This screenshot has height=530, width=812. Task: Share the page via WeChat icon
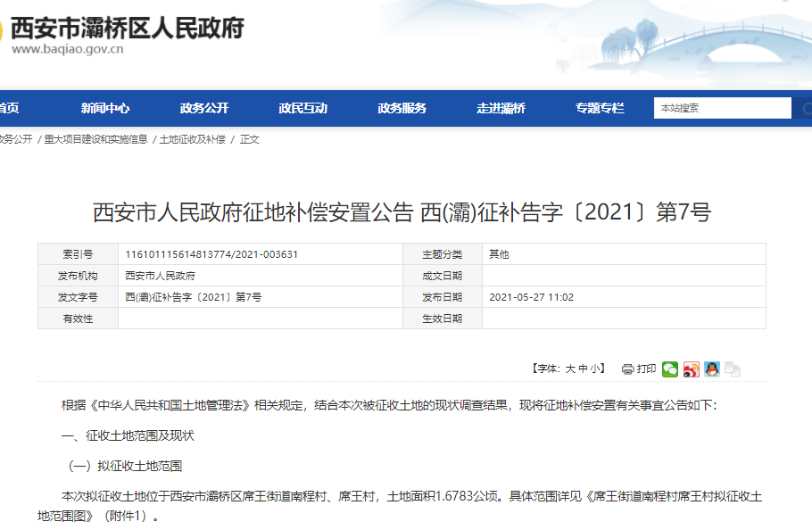pos(669,369)
